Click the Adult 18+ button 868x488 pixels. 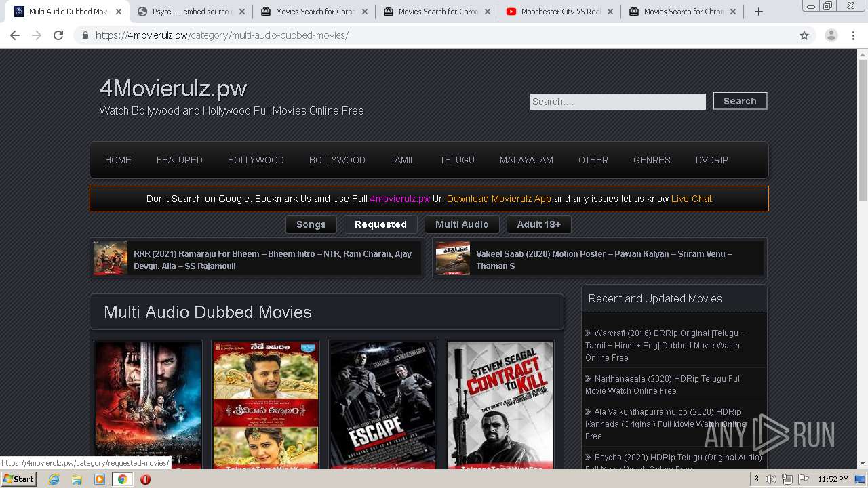click(x=539, y=224)
